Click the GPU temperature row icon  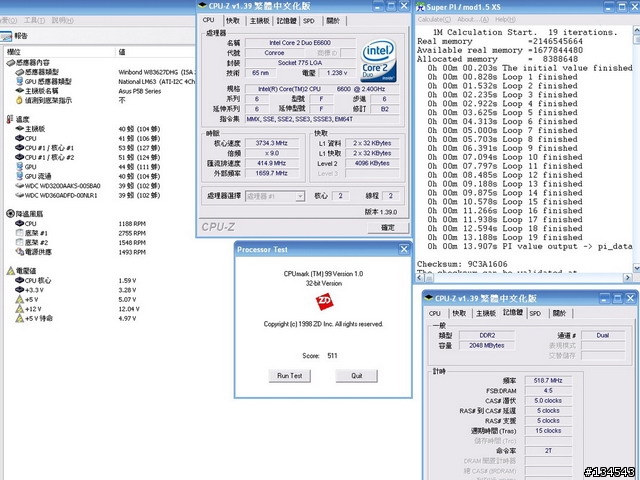20,167
